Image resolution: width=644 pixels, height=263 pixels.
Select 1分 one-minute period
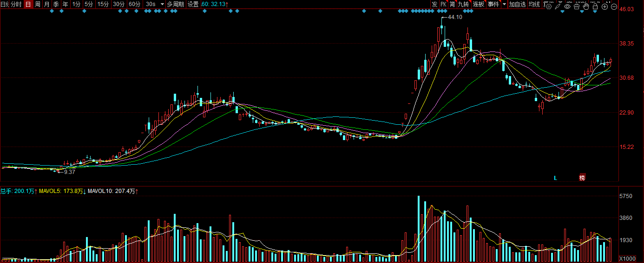(x=76, y=4)
